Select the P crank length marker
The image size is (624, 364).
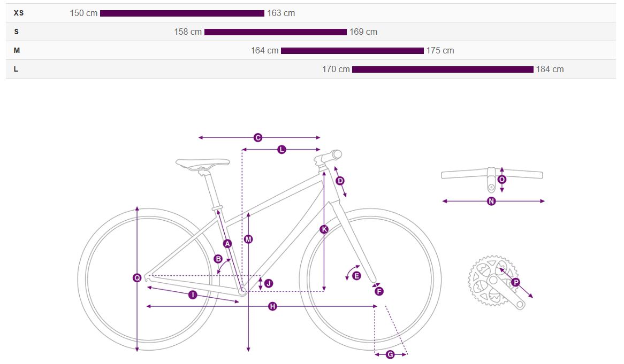click(516, 282)
